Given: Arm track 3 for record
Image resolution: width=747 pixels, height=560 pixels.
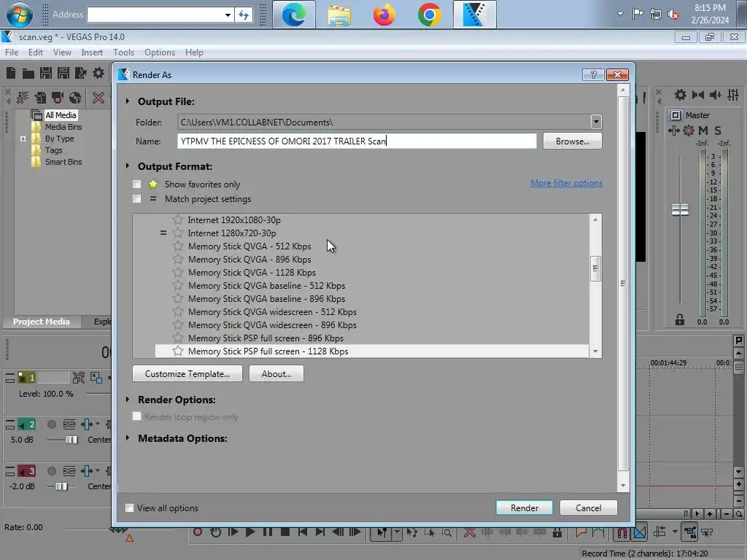Looking at the screenshot, I should (52, 471).
